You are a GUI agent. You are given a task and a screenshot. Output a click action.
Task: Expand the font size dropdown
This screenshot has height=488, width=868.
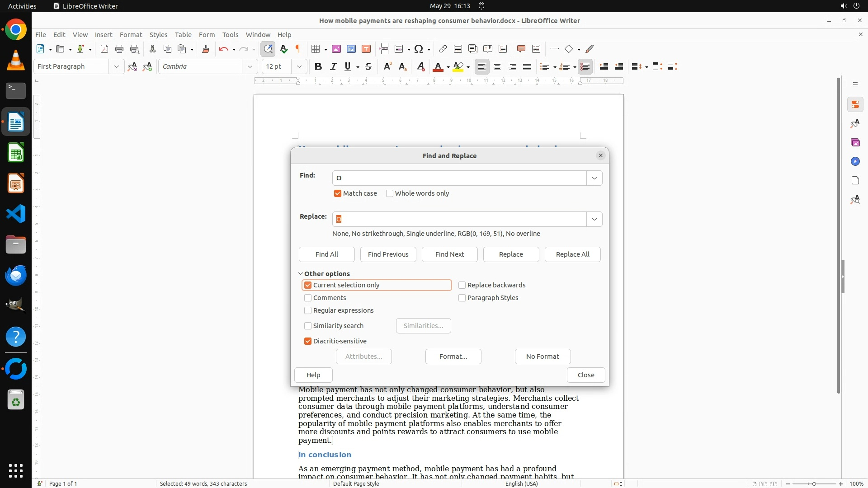(299, 67)
